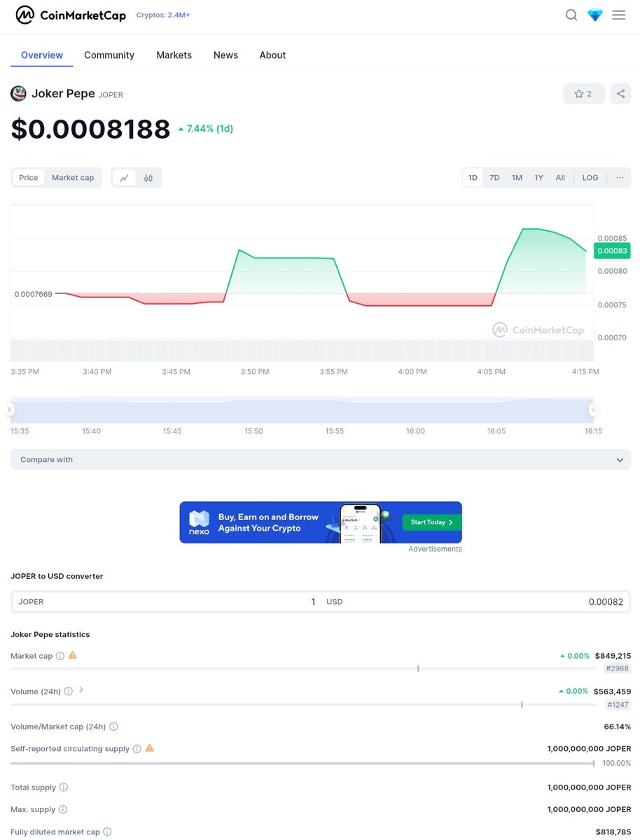Open the hamburger menu
The width and height of the screenshot is (640, 840).
point(618,15)
